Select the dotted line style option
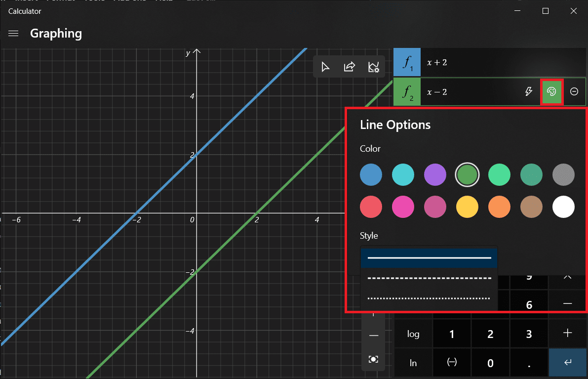 [x=429, y=298]
